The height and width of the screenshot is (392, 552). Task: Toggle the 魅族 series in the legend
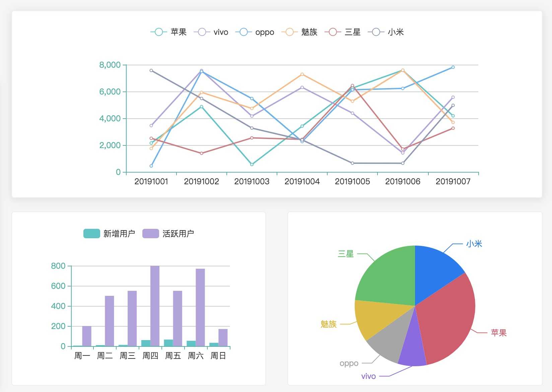[299, 32]
